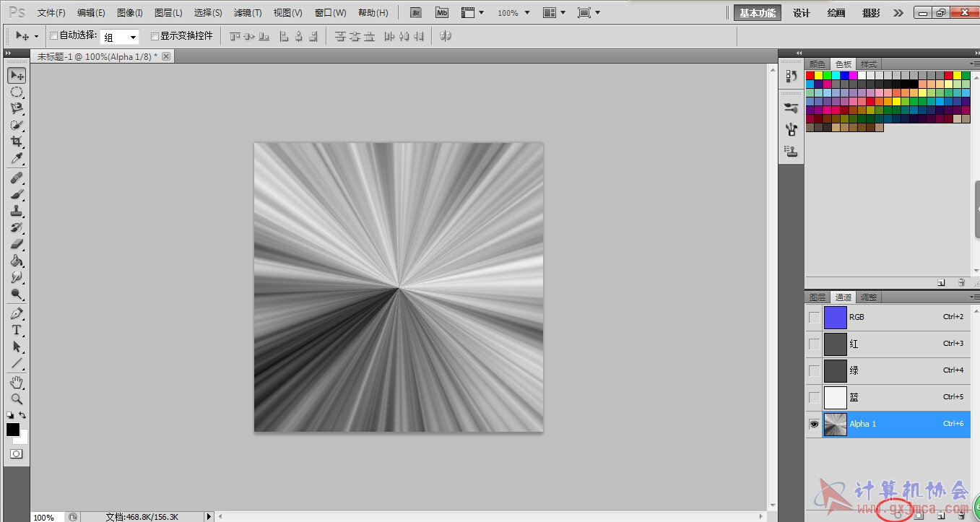The height and width of the screenshot is (522, 980).
Task: Select the Quick Selection tool
Action: pos(17,126)
